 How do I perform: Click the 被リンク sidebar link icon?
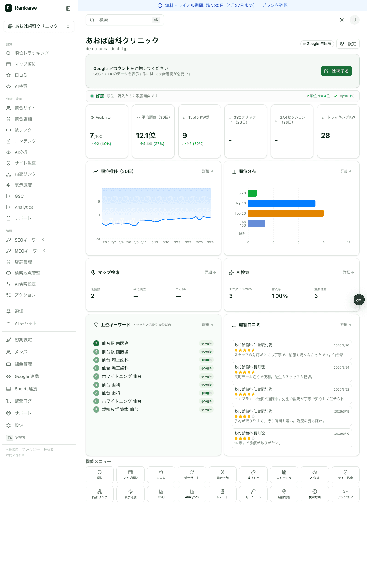[x=9, y=130]
